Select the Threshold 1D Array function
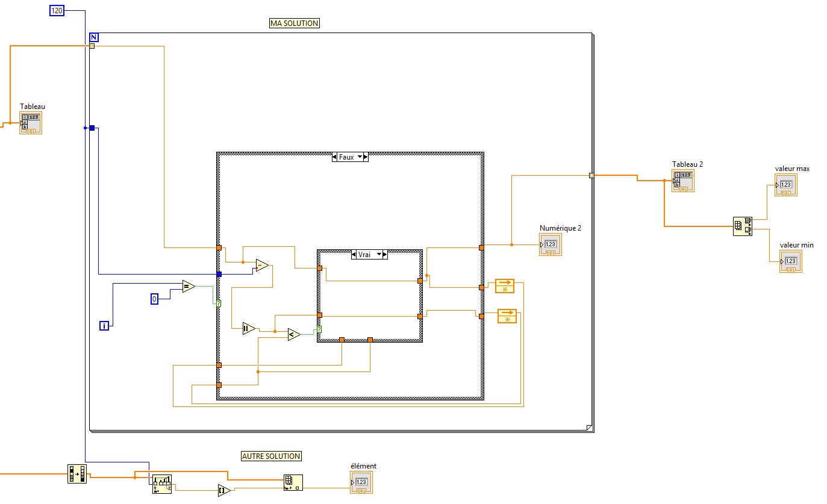The height and width of the screenshot is (504, 827). pos(161,484)
